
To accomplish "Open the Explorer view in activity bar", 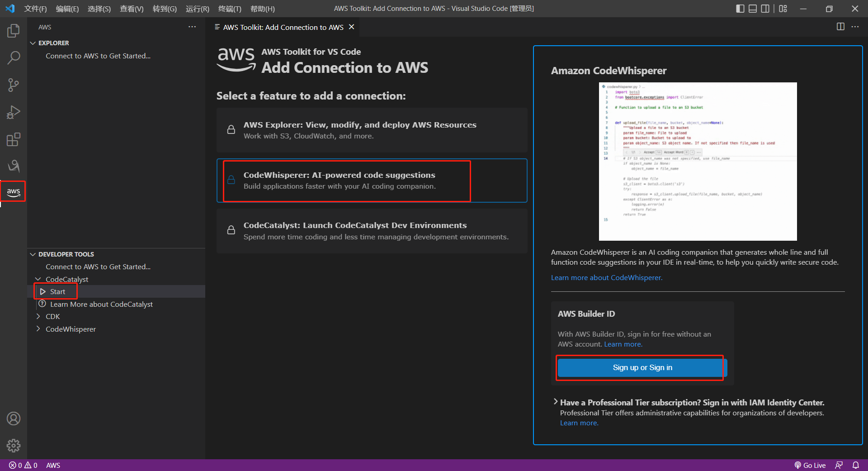I will 14,31.
